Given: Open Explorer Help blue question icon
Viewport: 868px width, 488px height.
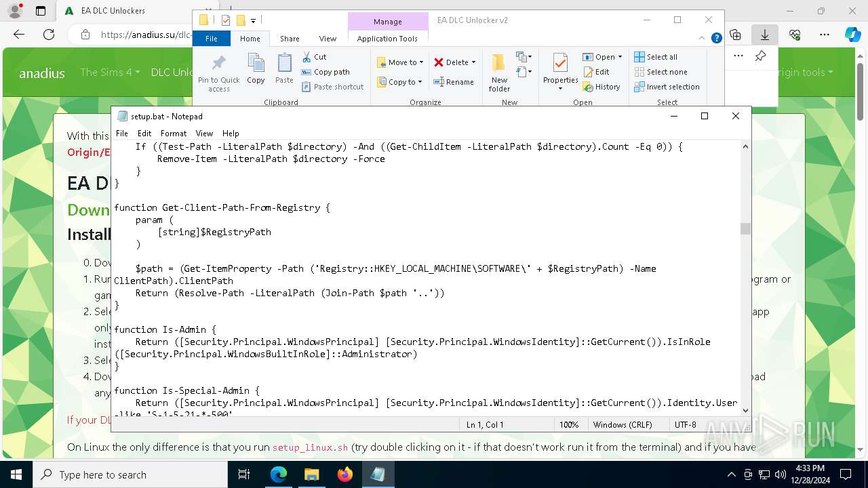Looking at the screenshot, I should [x=716, y=39].
